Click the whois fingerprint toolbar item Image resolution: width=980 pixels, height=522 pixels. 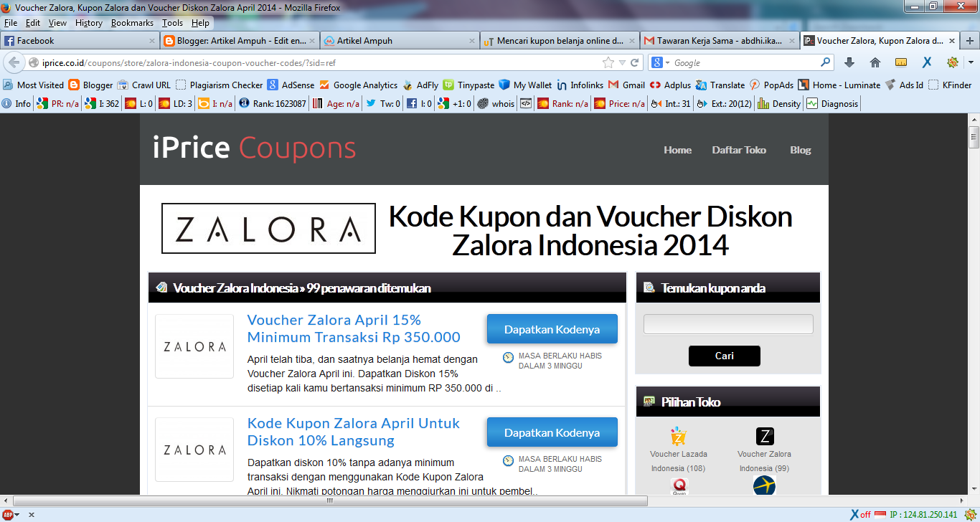pos(496,103)
